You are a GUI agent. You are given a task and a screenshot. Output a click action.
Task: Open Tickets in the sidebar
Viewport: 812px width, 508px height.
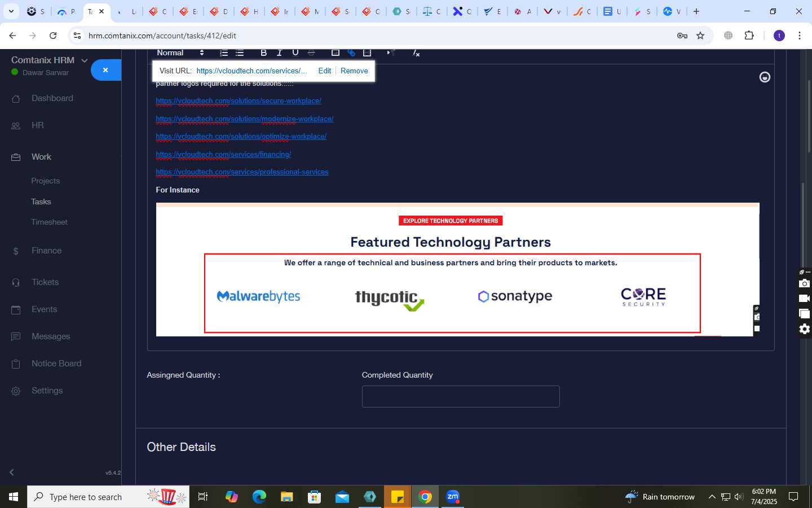(x=45, y=282)
